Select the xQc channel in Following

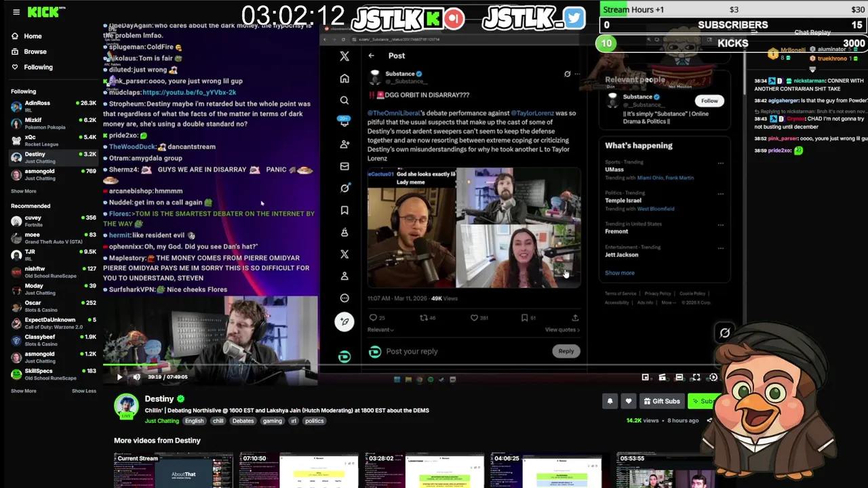pyautogui.click(x=53, y=141)
